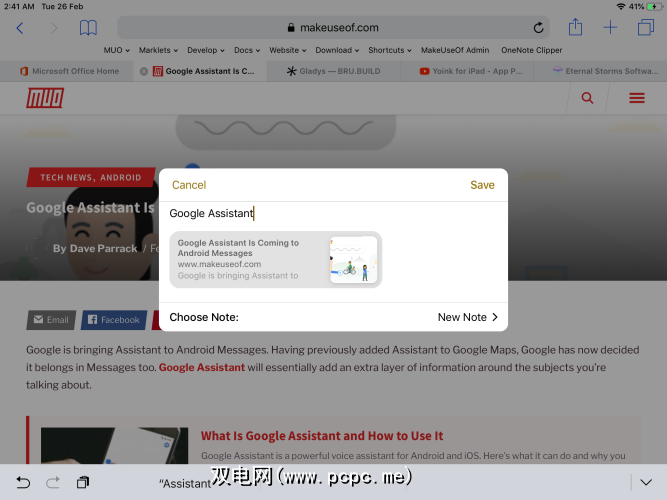This screenshot has height=500, width=667.
Task: Click the MUO site logo
Action: [x=45, y=98]
